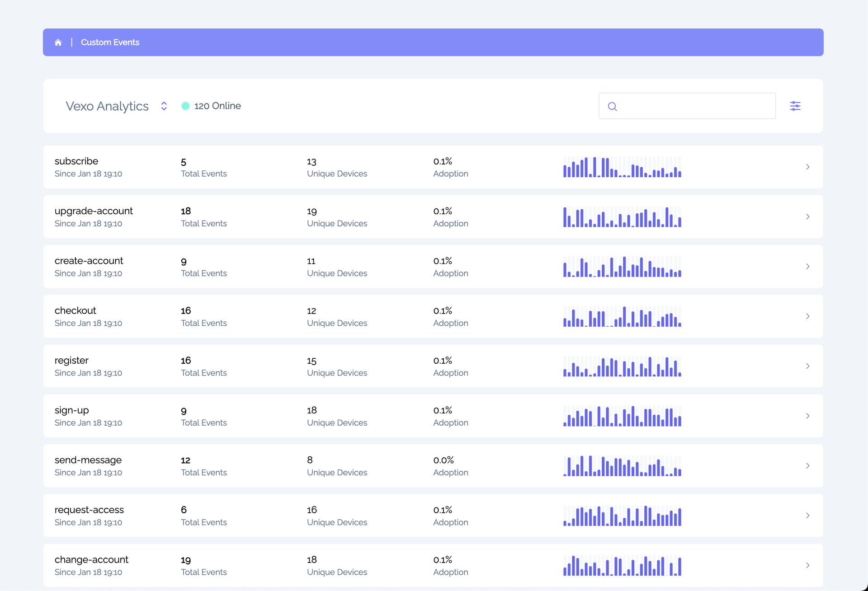Click the search magnifier icon

pos(613,106)
